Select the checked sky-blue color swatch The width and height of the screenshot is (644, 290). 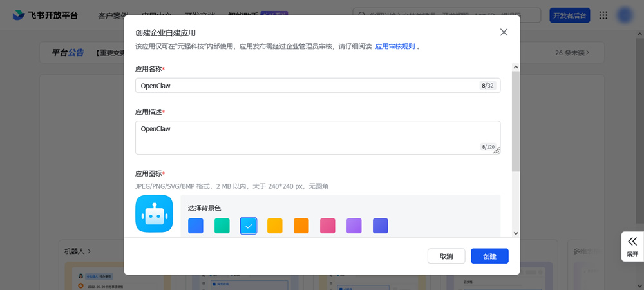[x=249, y=226]
